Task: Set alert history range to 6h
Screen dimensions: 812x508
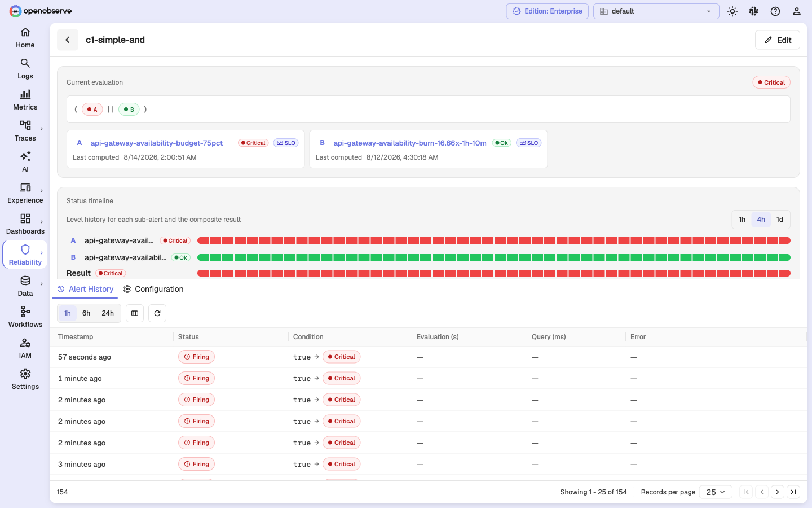Action: pos(86,313)
